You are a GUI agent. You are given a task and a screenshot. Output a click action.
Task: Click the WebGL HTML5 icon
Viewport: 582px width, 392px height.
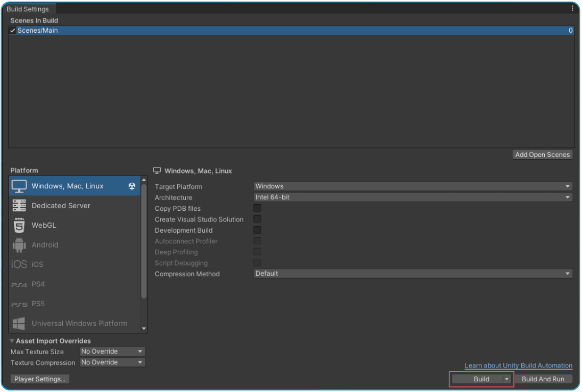19,225
